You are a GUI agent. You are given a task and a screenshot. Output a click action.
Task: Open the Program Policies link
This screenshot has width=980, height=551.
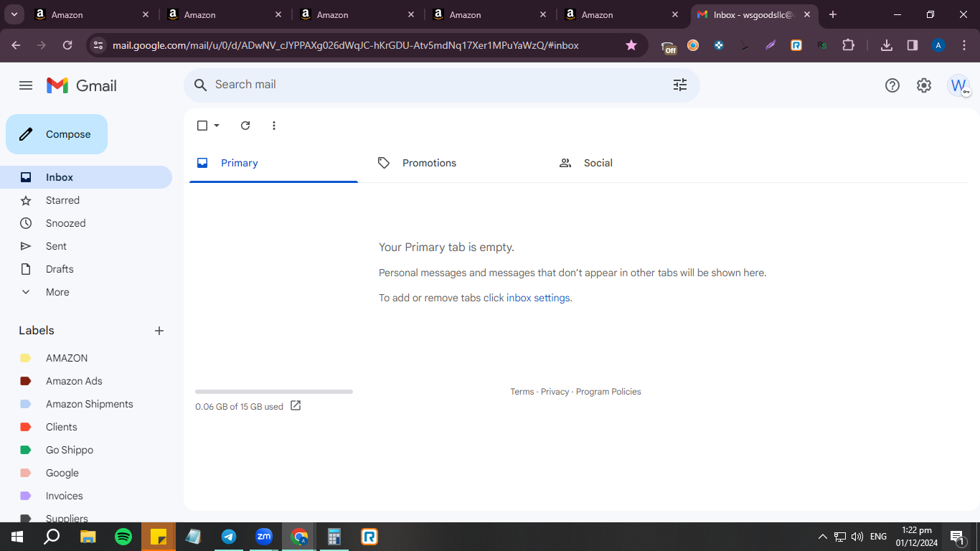(x=608, y=392)
